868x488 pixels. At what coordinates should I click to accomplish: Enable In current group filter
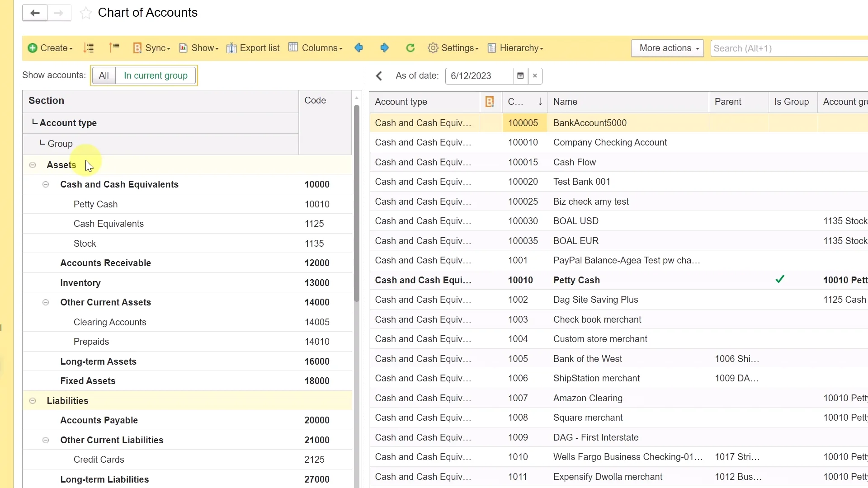(x=156, y=75)
